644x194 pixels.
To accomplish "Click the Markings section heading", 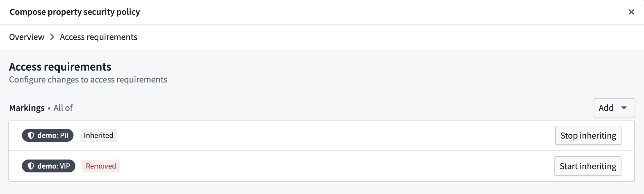I will click(26, 108).
